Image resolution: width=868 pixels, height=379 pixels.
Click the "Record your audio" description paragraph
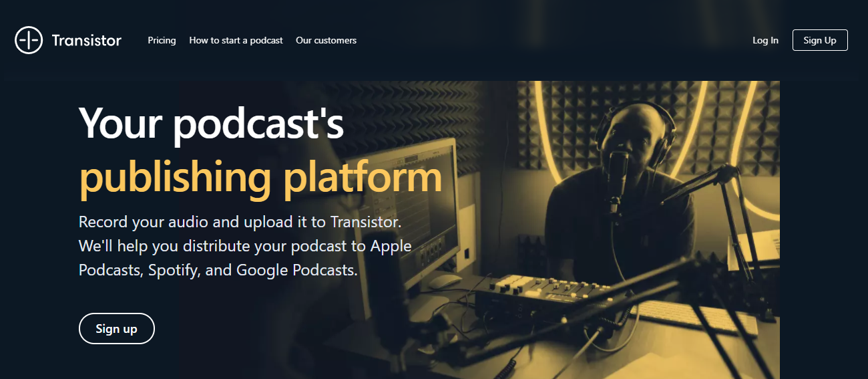[245, 246]
